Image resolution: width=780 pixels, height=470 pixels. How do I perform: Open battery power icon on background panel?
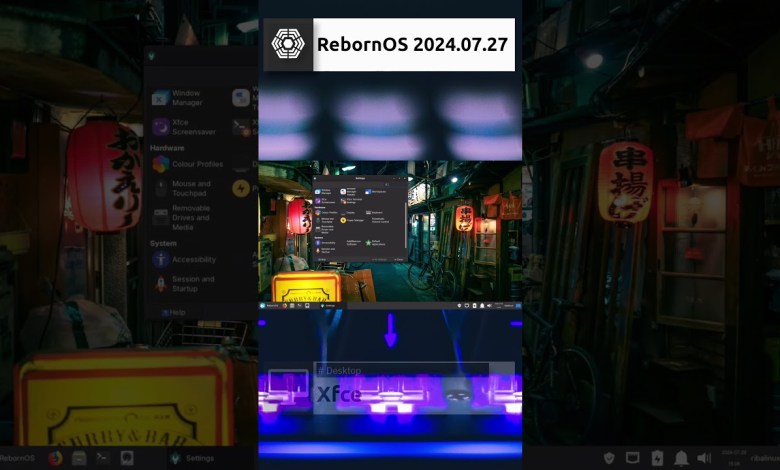click(x=657, y=458)
